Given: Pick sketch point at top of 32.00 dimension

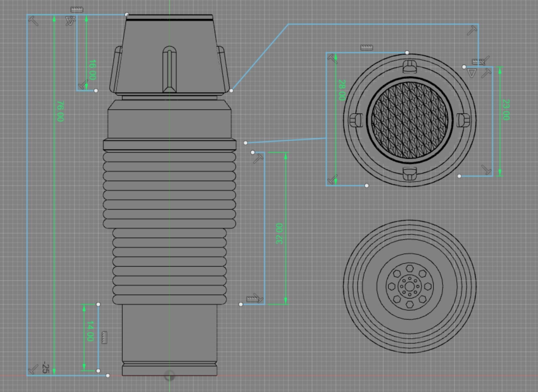Looking at the screenshot, I should [x=252, y=152].
